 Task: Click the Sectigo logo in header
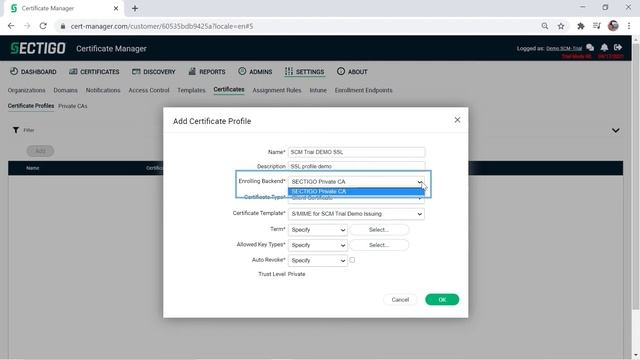click(x=38, y=48)
